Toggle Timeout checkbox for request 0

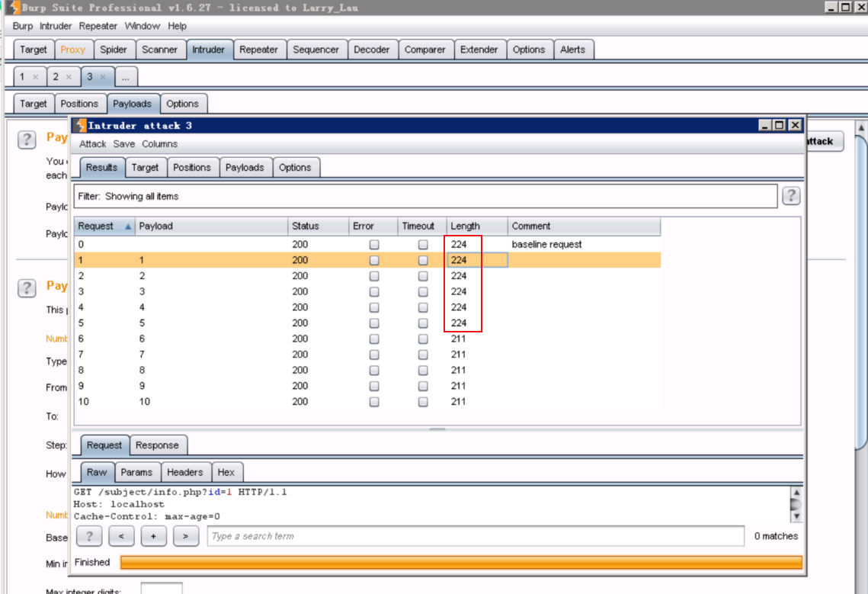click(x=423, y=244)
